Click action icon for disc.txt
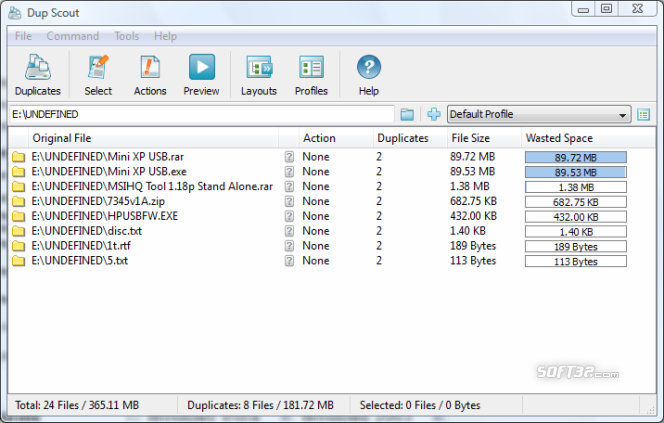 pos(289,231)
